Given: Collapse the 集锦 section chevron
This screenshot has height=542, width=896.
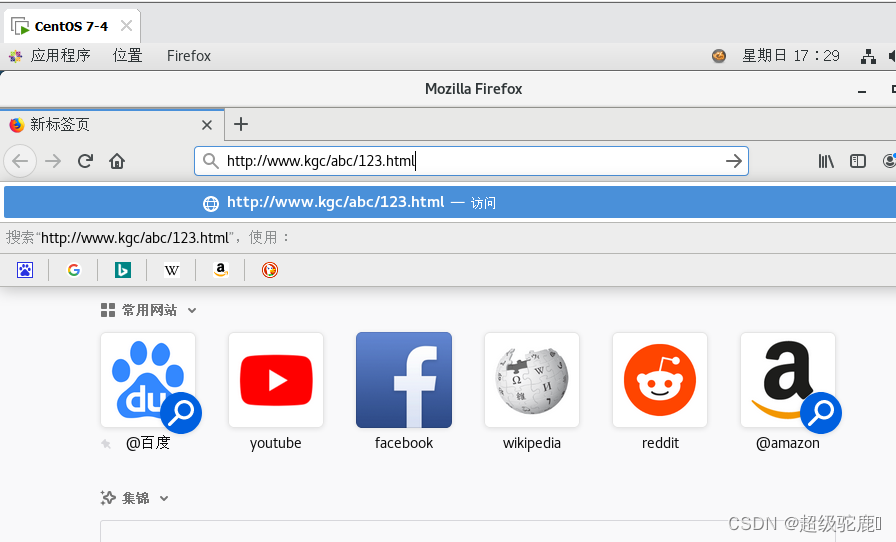Looking at the screenshot, I should coord(164,499).
